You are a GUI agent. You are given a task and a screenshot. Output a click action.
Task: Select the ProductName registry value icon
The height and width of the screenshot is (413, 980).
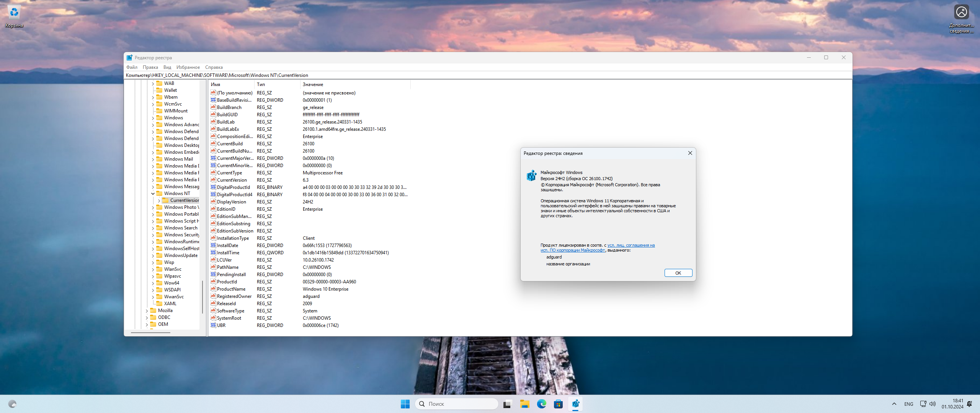click(213, 289)
